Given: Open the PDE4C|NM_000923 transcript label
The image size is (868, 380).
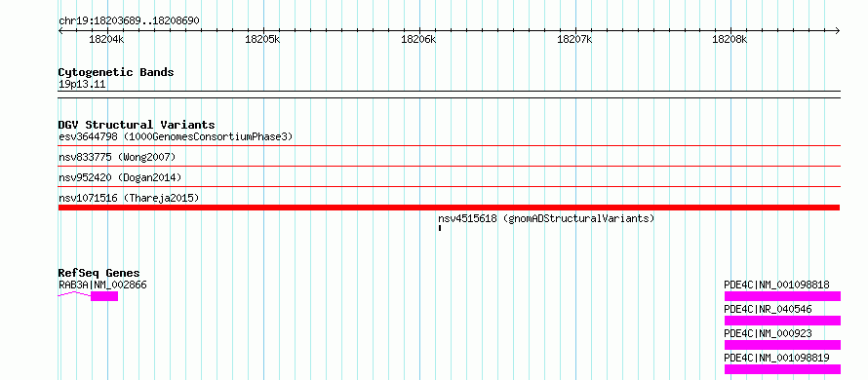Looking at the screenshot, I should [x=768, y=333].
